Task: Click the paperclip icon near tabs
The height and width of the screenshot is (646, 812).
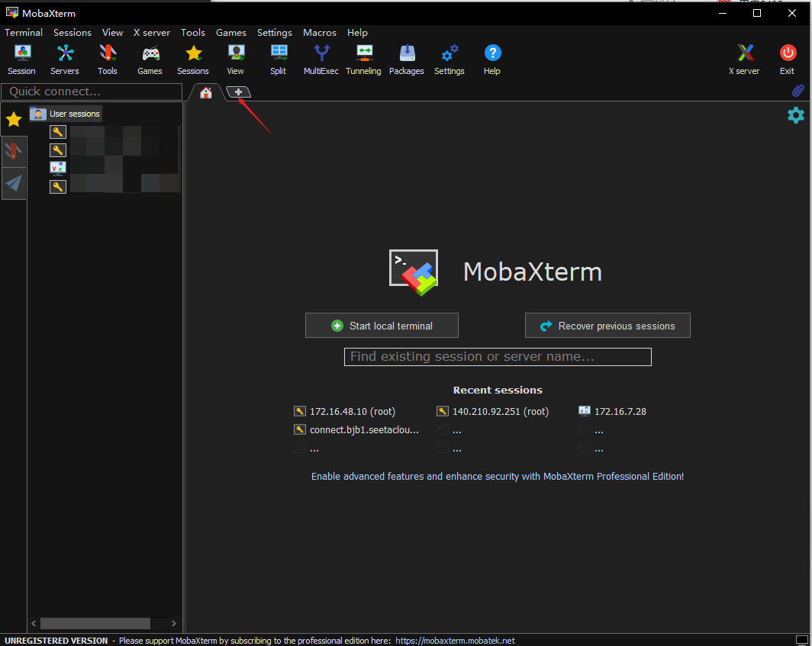Action: pos(797,91)
